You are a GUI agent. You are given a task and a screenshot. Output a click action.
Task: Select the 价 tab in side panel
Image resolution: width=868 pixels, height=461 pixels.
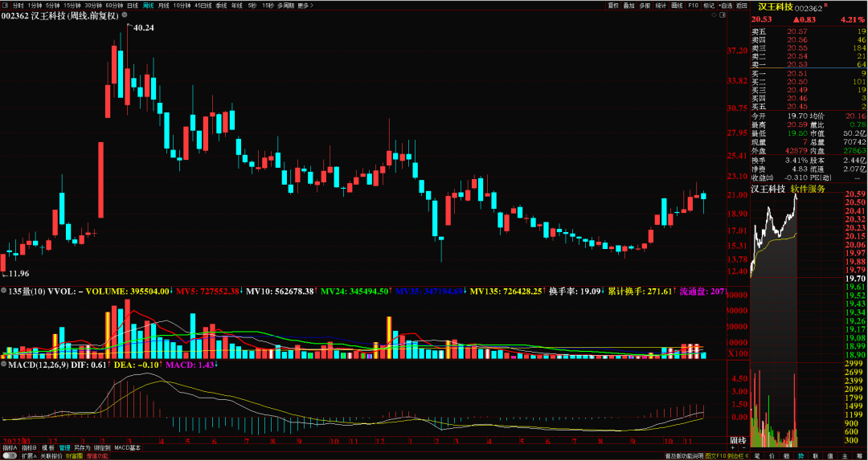click(772, 456)
